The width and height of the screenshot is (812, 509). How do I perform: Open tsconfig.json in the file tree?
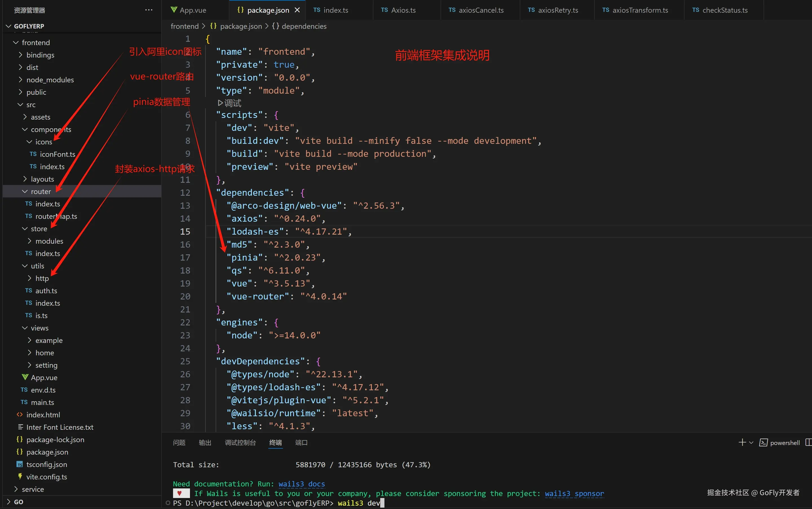coord(47,464)
